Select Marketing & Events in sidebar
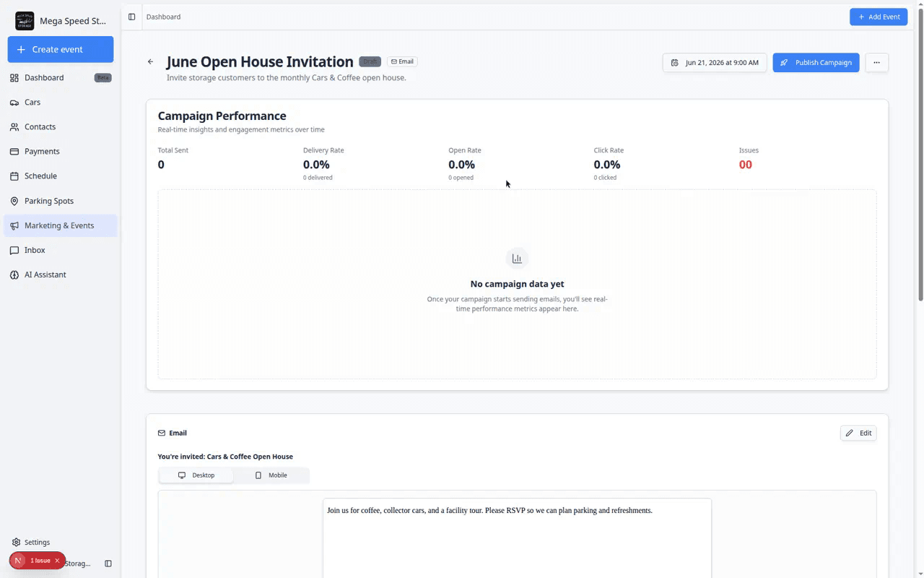The height and width of the screenshot is (578, 924). (61, 225)
